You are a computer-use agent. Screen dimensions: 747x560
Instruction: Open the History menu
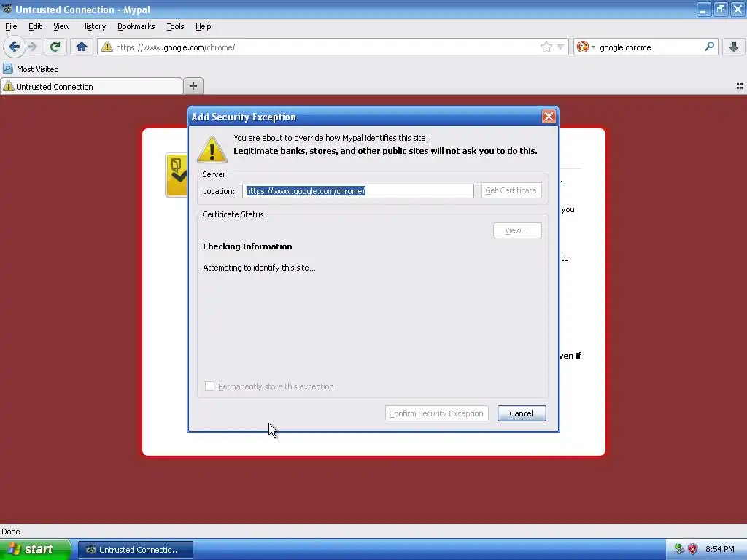click(93, 26)
